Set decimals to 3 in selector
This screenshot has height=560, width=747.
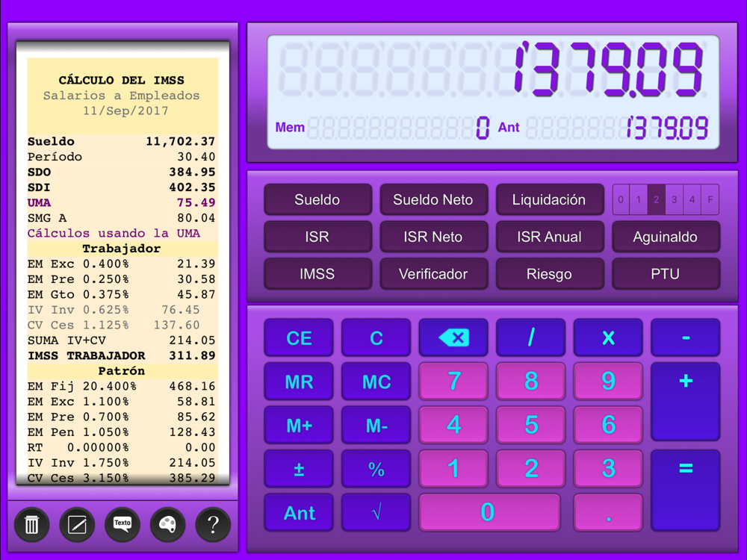point(674,199)
